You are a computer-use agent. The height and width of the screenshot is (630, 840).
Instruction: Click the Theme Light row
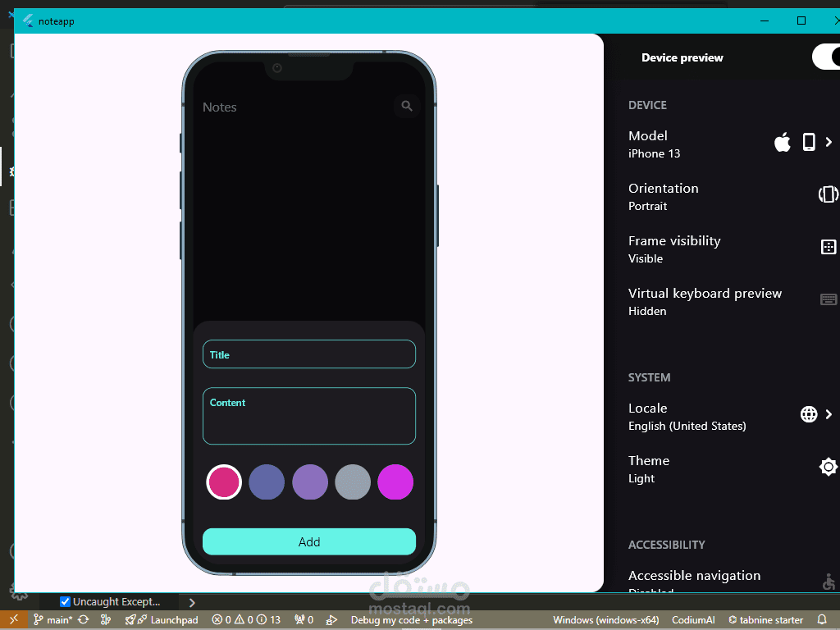tap(728, 468)
